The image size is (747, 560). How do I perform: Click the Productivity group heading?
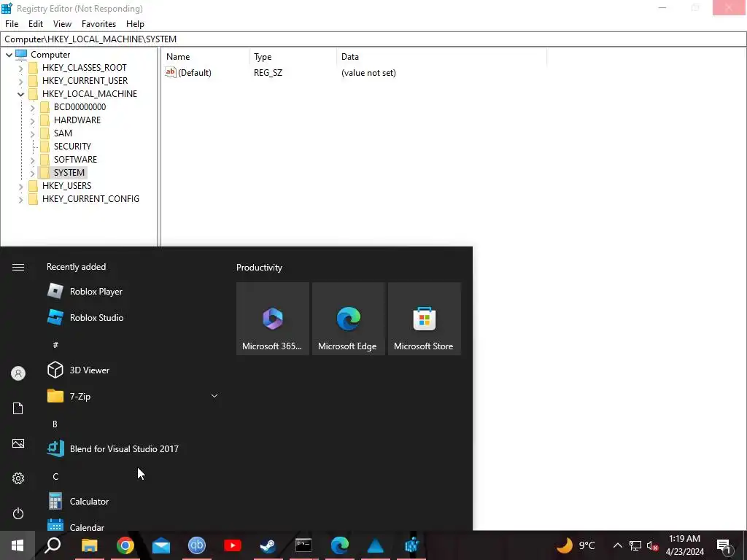coord(259,268)
